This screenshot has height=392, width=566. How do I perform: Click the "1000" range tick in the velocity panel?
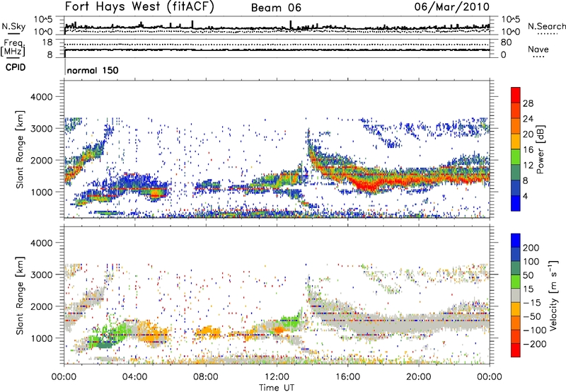point(42,338)
